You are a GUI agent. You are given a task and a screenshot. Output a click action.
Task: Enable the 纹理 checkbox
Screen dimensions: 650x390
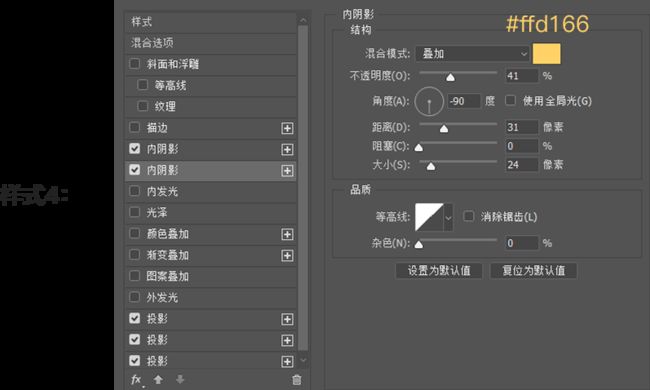point(142,106)
